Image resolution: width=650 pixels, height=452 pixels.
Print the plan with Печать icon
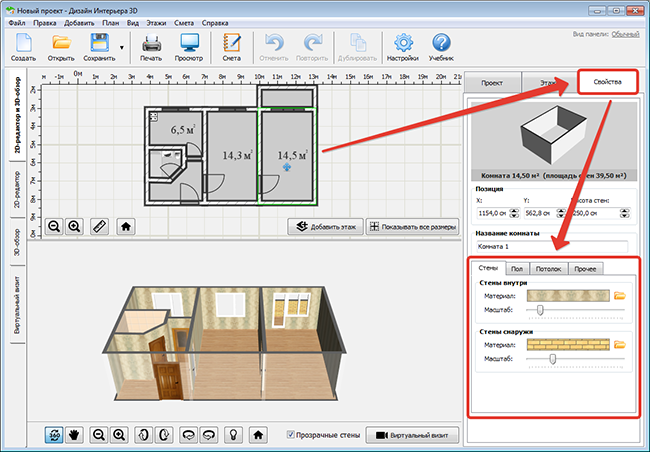(151, 47)
